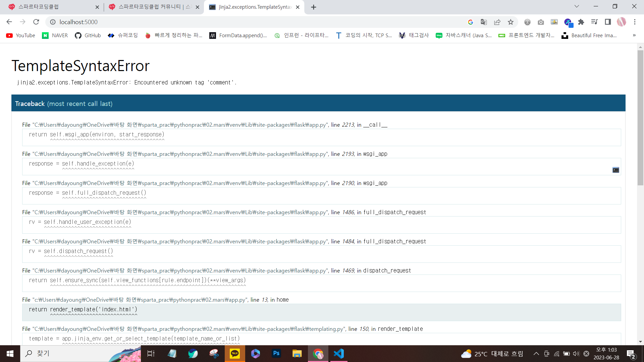Screen dimensions: 644x362
Task: Open 태그검사 bookmark
Action: pos(414,36)
